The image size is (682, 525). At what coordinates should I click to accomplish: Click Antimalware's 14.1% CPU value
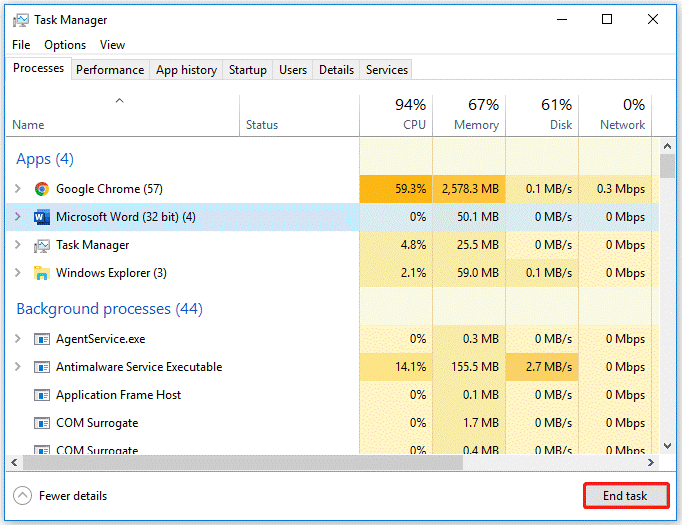411,367
